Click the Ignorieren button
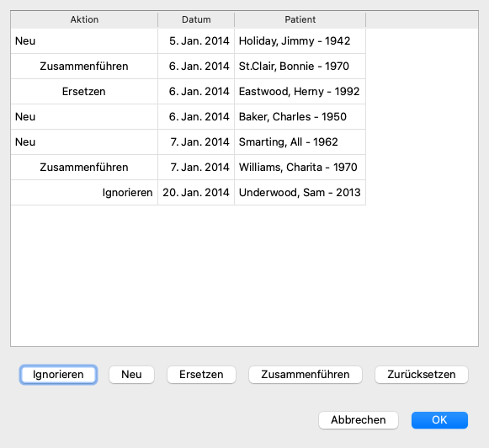 (x=58, y=375)
